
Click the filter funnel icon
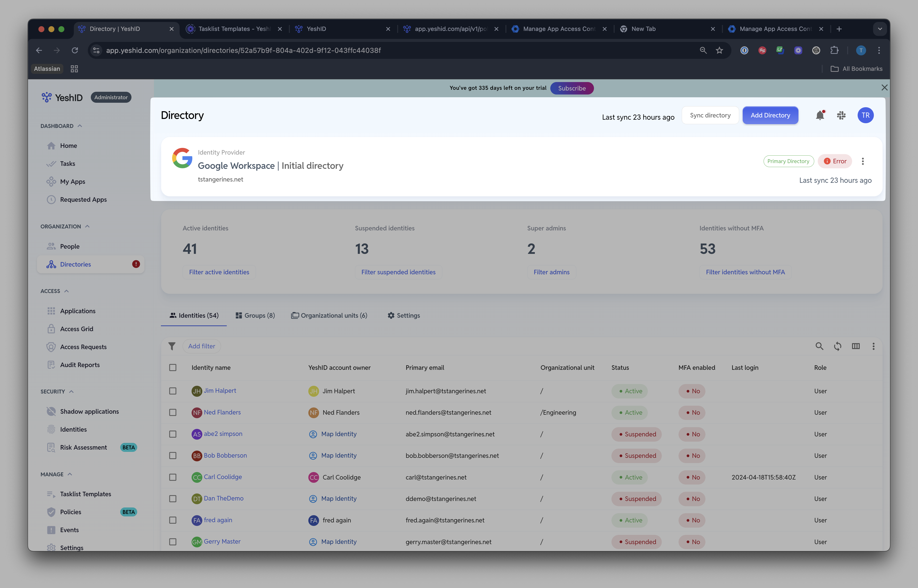coord(172,346)
